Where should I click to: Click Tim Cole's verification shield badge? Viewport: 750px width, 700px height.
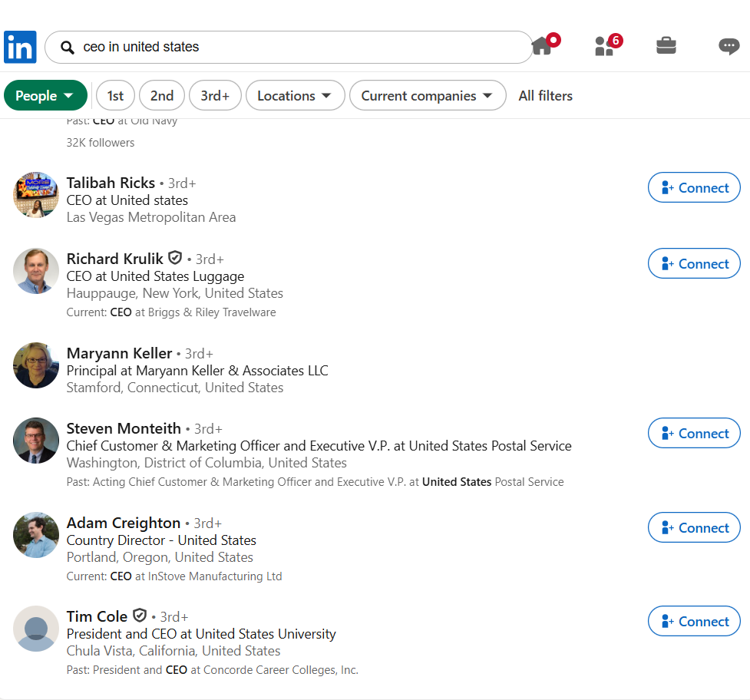(139, 615)
